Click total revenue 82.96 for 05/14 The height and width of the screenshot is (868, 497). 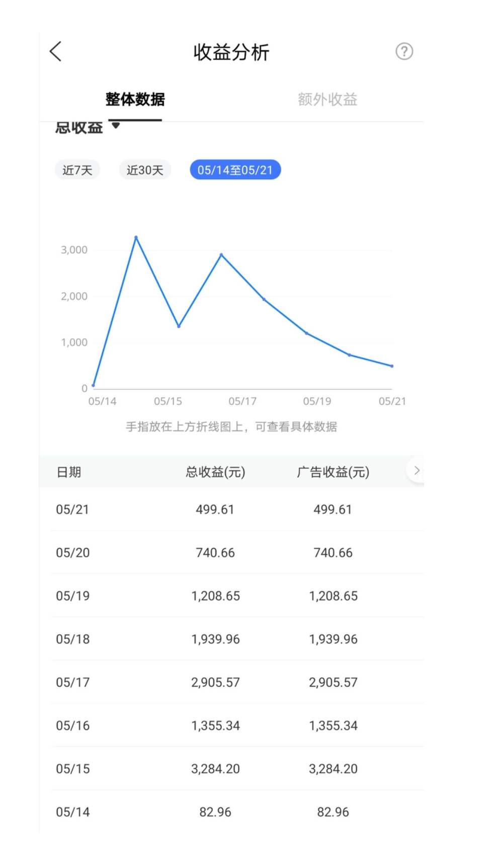tap(215, 812)
